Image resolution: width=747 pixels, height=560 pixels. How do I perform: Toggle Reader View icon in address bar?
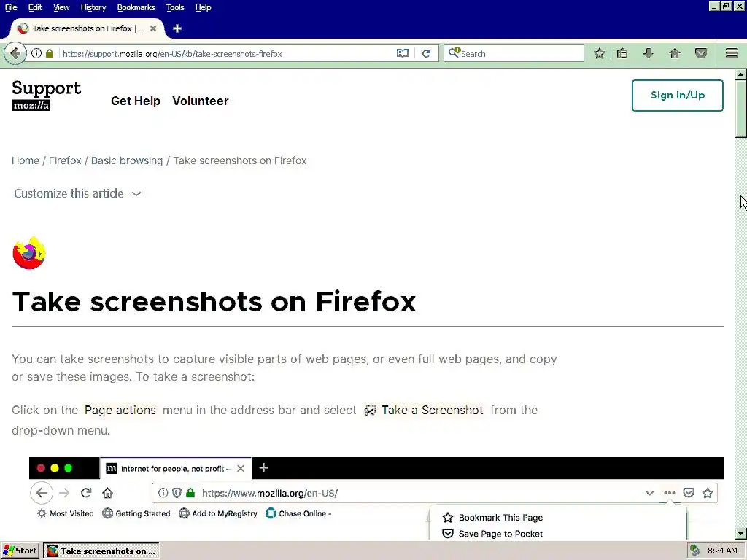(403, 53)
